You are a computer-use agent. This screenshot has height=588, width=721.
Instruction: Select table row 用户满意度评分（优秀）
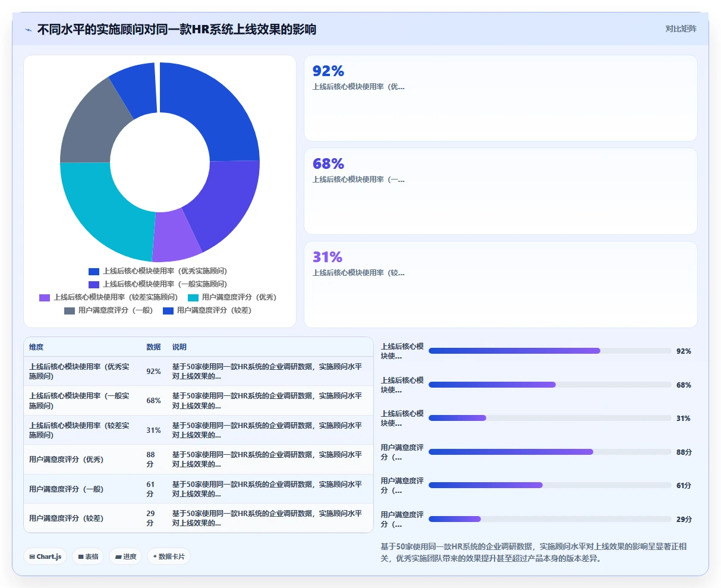(x=199, y=460)
